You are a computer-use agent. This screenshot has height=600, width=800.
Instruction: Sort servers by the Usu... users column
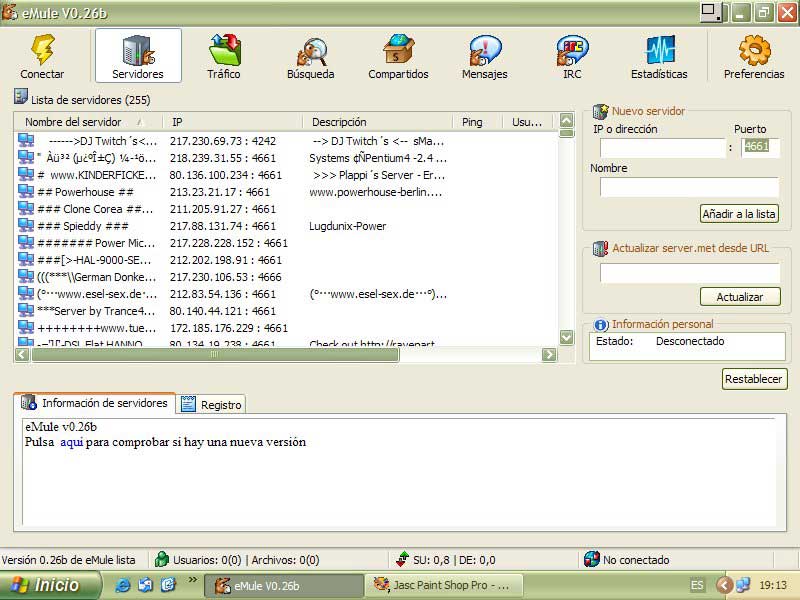[x=528, y=122]
